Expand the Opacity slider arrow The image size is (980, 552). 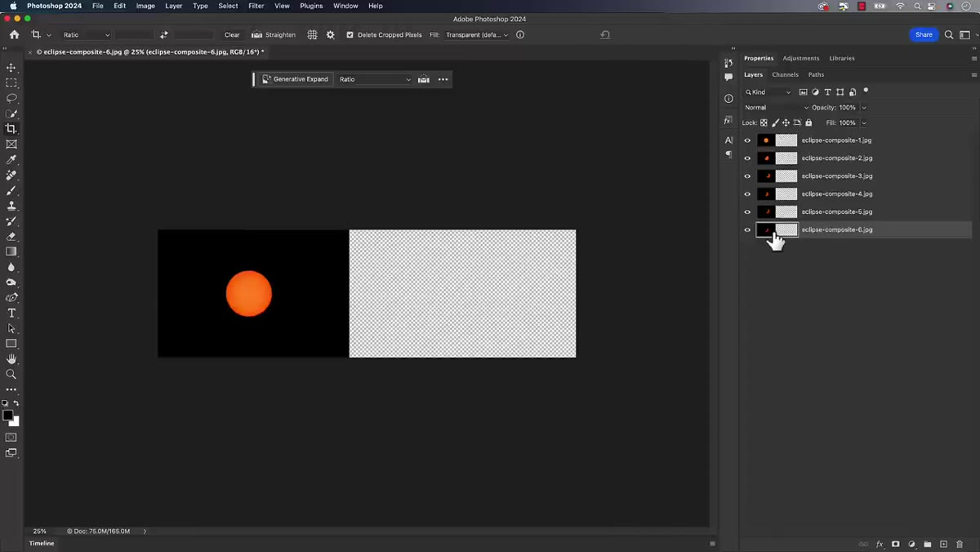click(864, 108)
